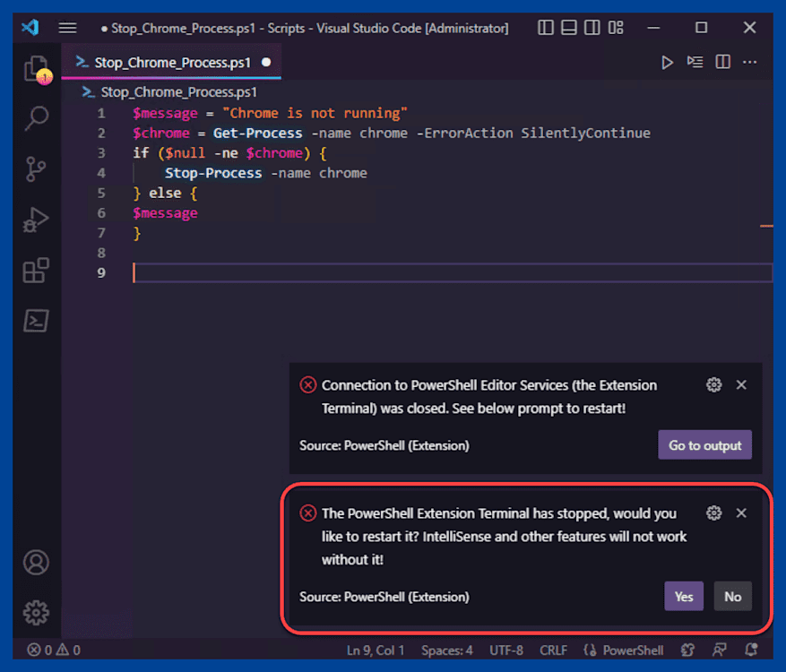
Task: Click the VS Code logo icon
Action: [30, 27]
